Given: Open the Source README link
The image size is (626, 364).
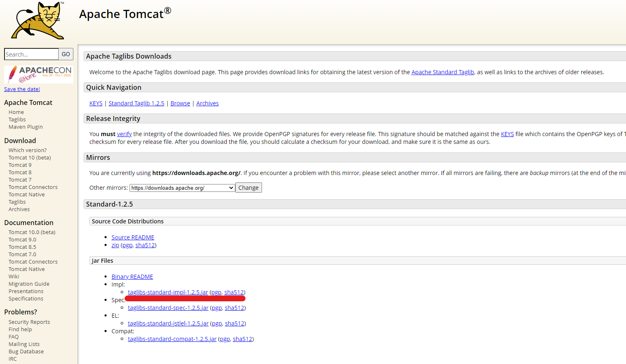Looking at the screenshot, I should click(133, 237).
